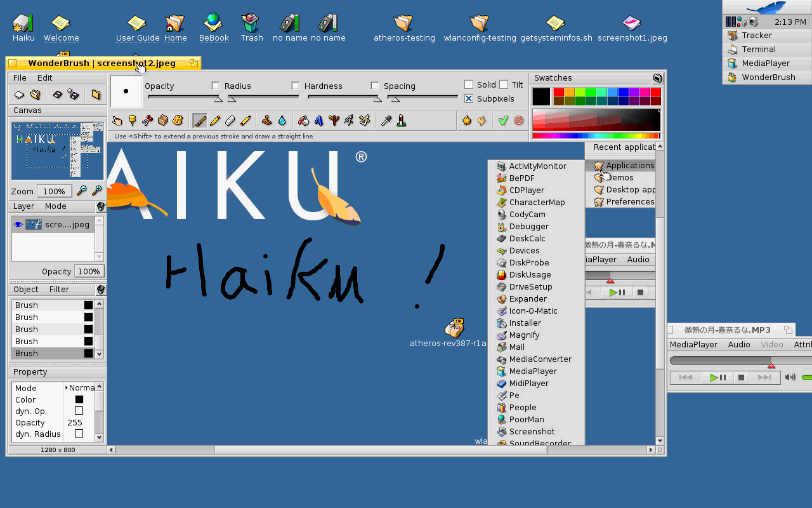Tick the Solid checkbox

click(469, 84)
